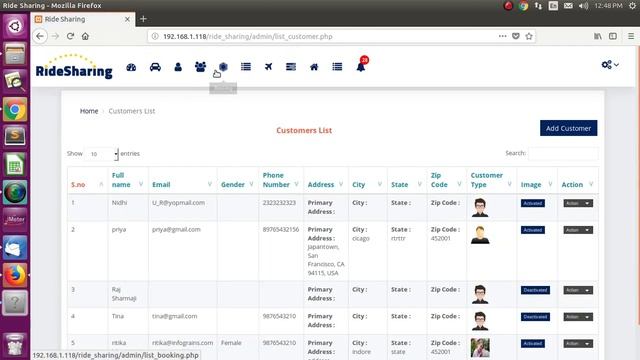This screenshot has height=360, width=640.
Task: Toggle Firefox sidebar icon
Action: click(x=613, y=36)
